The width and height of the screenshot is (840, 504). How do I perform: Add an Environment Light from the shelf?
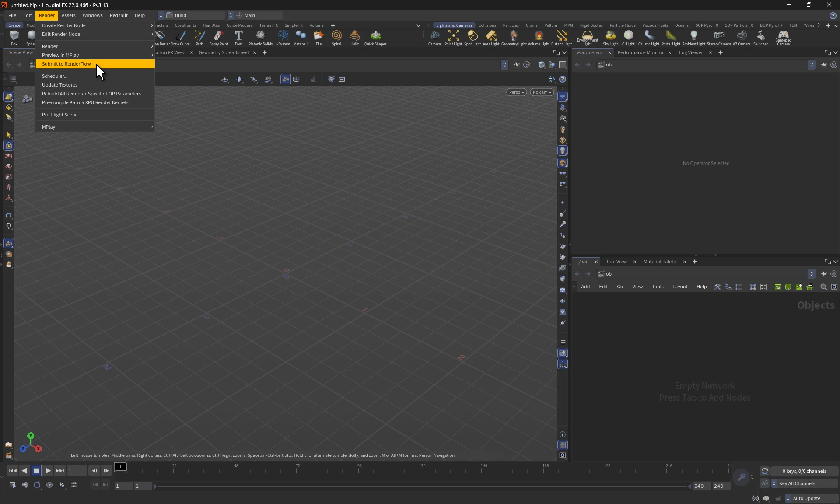588,38
